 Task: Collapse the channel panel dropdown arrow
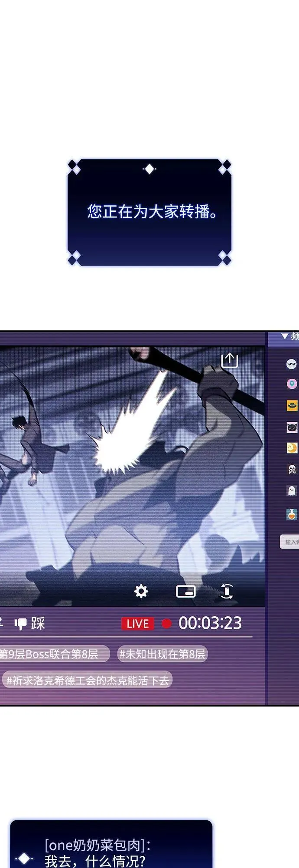coord(285,336)
